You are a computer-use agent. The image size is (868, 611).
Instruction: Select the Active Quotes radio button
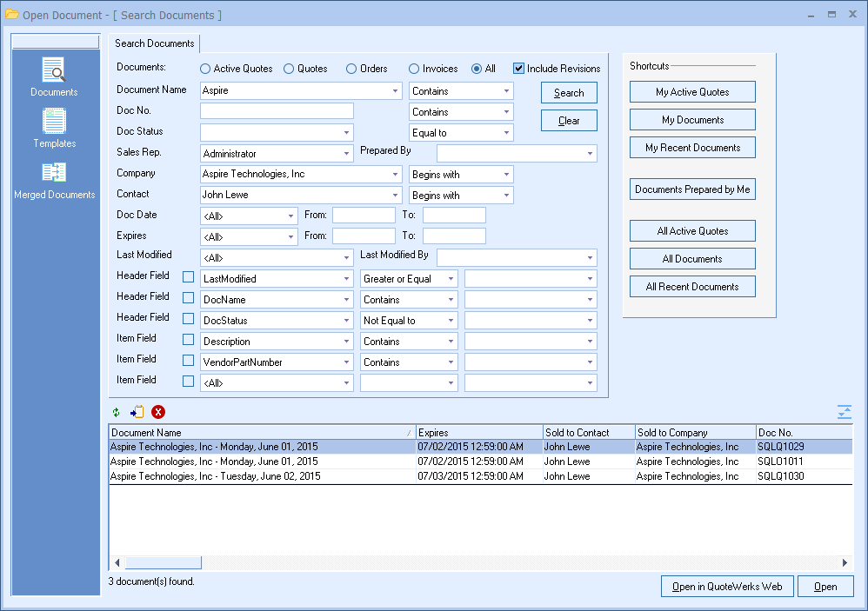tap(205, 69)
